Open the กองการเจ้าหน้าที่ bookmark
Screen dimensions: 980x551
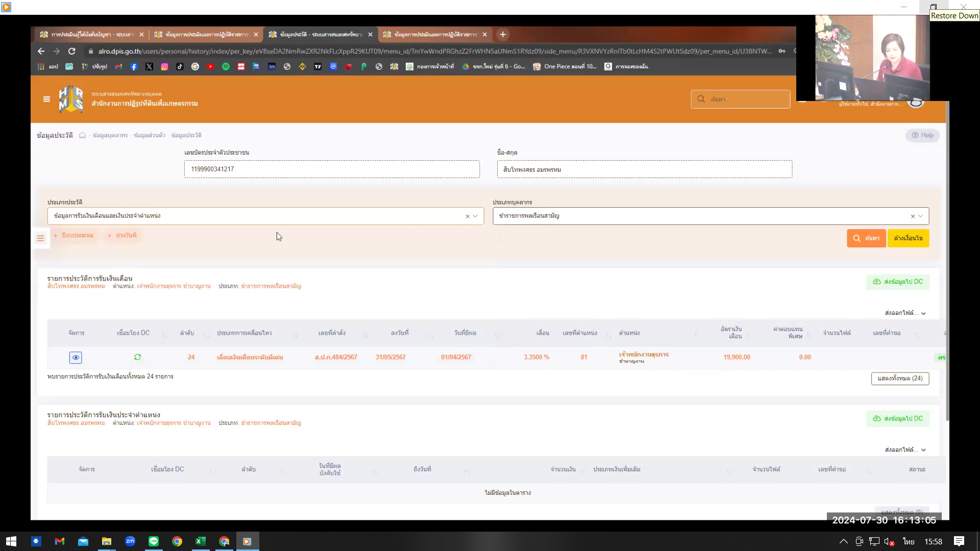point(430,66)
